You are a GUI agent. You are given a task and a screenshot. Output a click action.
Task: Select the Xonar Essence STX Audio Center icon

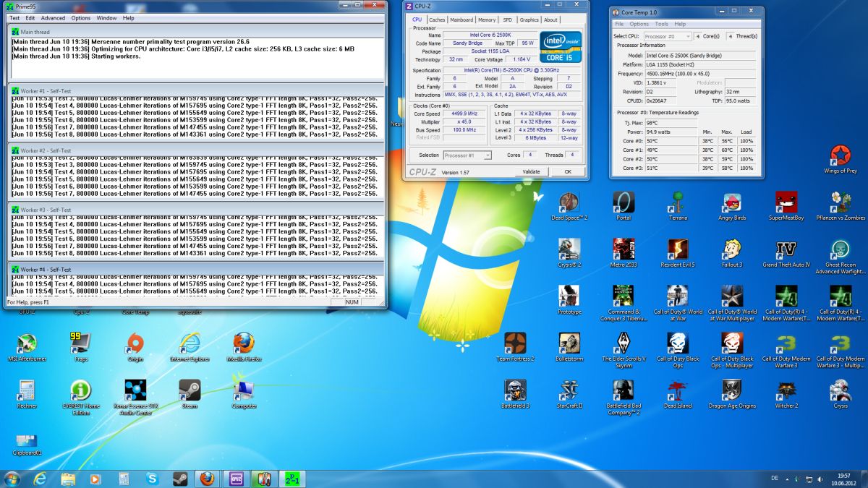(135, 398)
